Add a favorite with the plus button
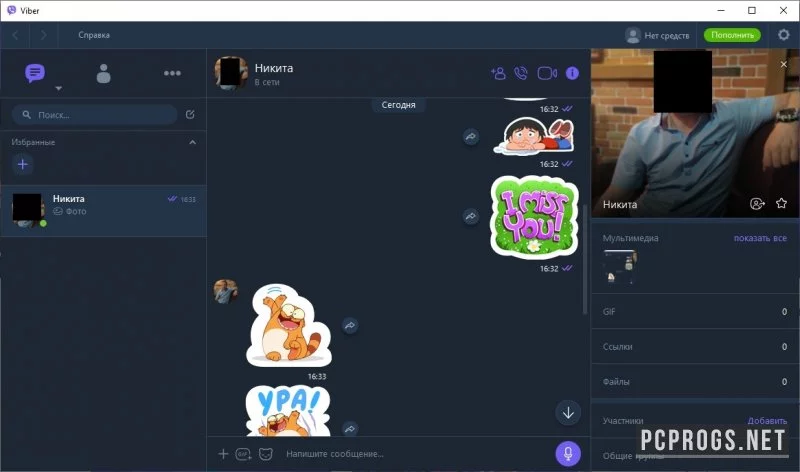The image size is (800, 472). (22, 164)
